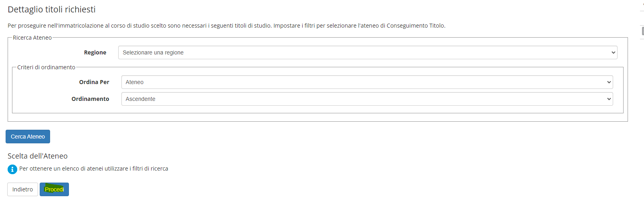Click the Ricerca Ateneo fieldset legend
The width and height of the screenshot is (644, 205).
point(32,38)
